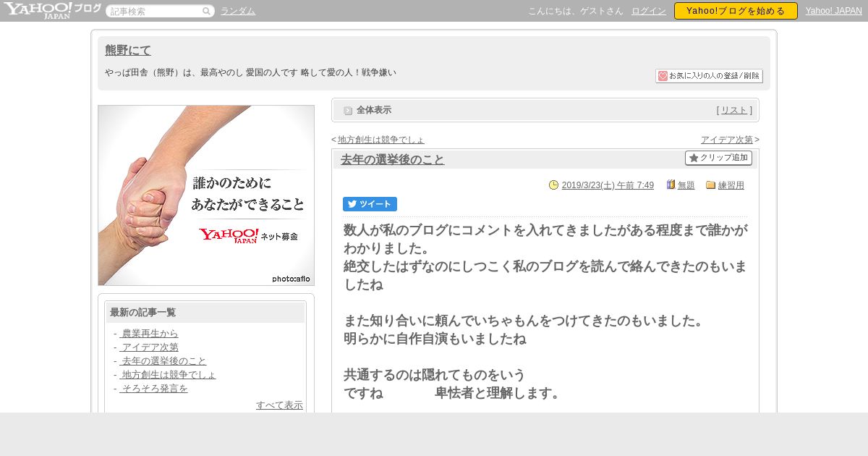This screenshot has height=456, width=868.
Task: Click the folder icon beside 練習用
Action: (710, 185)
